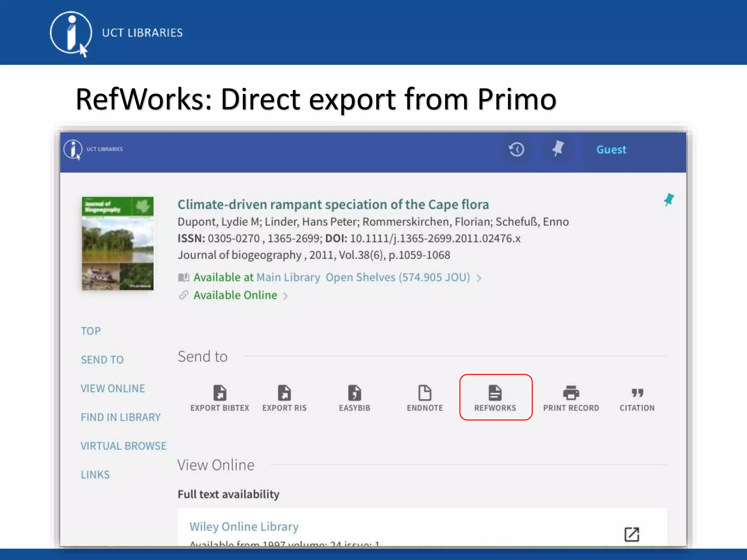The width and height of the screenshot is (747, 560).
Task: Expand chevron next to Open Shelves location
Action: 479,278
